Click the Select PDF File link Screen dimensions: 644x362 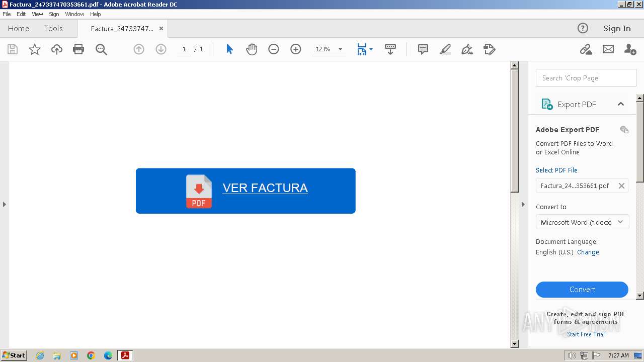point(556,170)
